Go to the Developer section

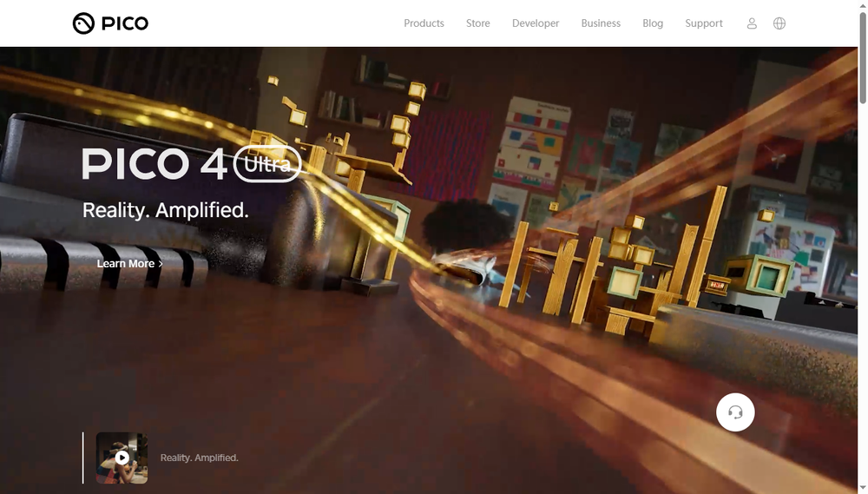coord(536,23)
